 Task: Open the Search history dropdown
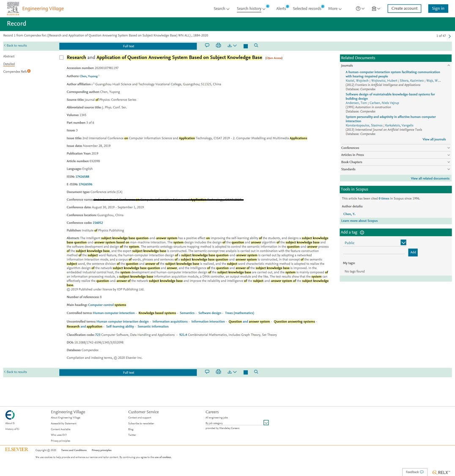[251, 8]
